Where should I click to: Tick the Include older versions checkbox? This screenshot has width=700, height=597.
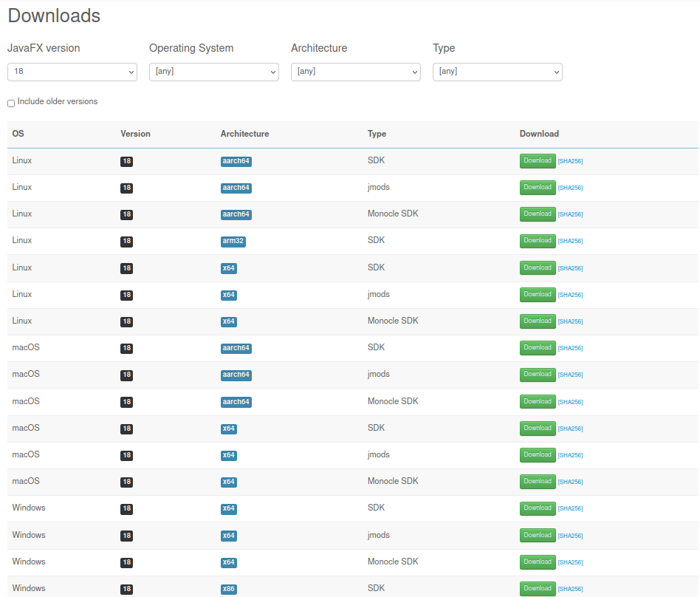(x=11, y=103)
